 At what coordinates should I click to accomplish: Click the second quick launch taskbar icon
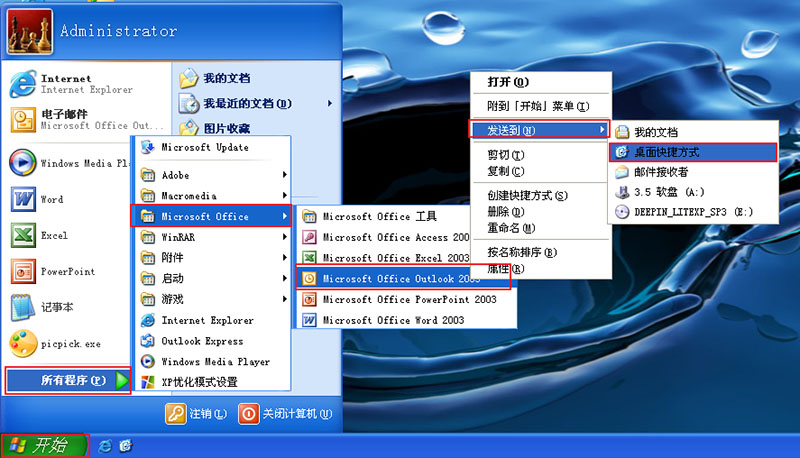coord(126,446)
